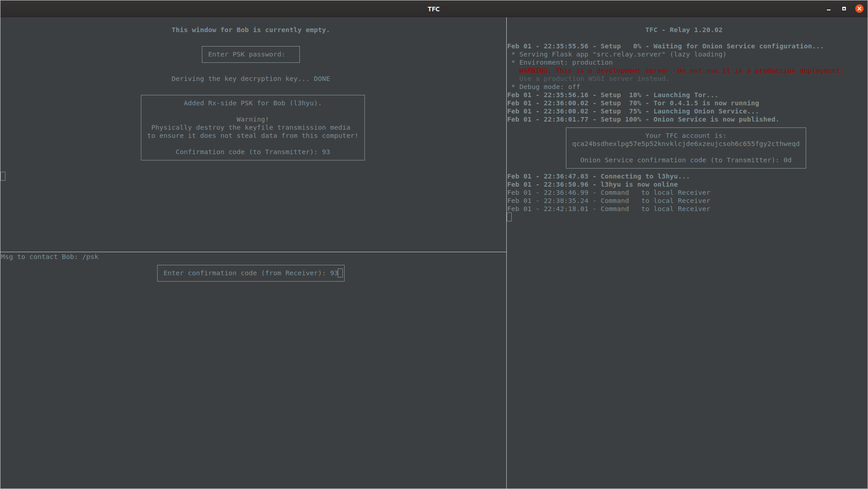Minimize the TFC window
This screenshot has width=868, height=489.
(829, 9)
